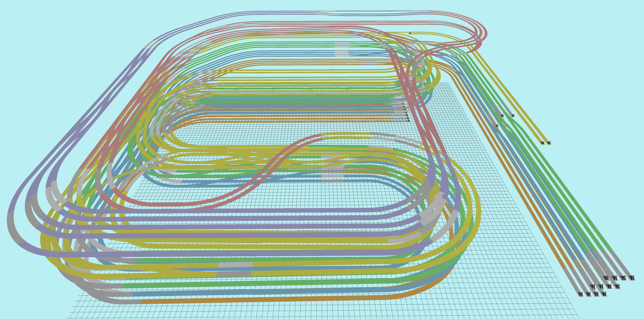644x319 pixels.
Task: Select the topmost buffer stop at the inner station track ends
Action: 403,103
